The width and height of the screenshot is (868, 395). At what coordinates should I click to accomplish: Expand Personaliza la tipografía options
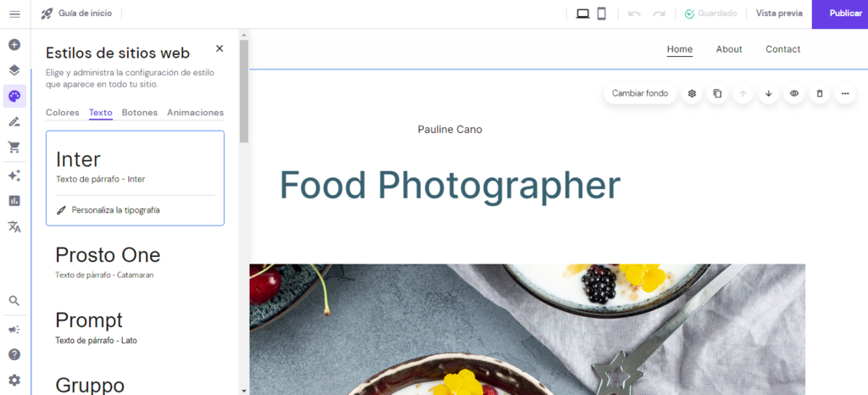108,210
